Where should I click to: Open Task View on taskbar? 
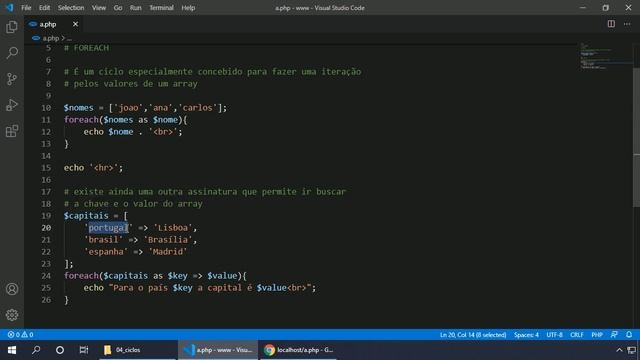pyautogui.click(x=84, y=350)
